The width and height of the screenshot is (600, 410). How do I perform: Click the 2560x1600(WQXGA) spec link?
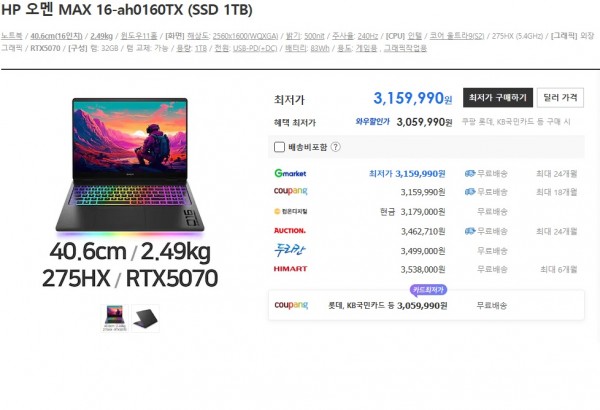245,36
